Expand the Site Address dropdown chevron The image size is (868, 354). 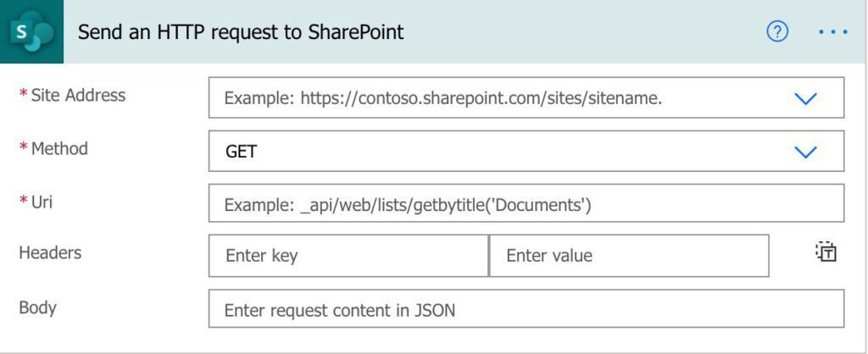click(805, 98)
